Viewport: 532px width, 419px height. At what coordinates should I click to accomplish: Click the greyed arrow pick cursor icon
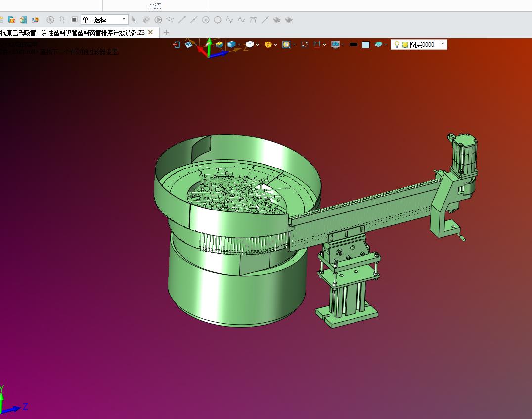[134, 20]
